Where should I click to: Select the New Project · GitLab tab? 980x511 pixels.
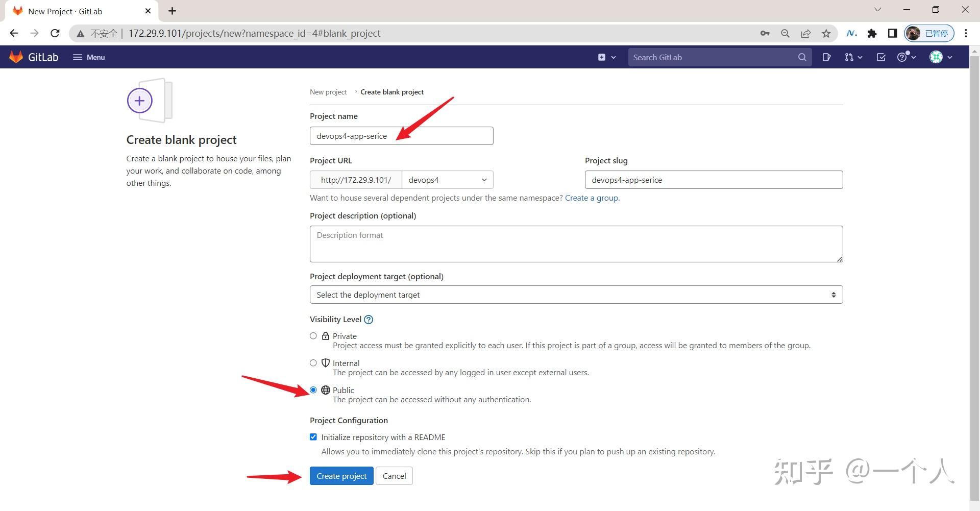(x=82, y=11)
